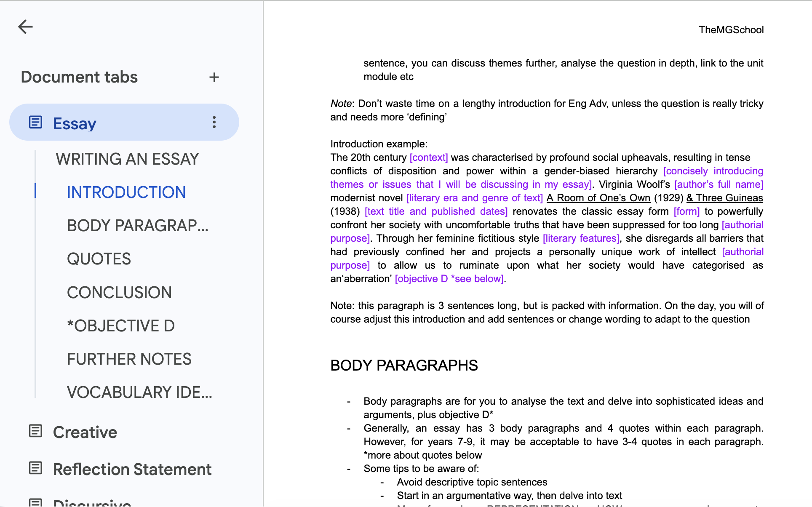Switch to the Reflection Statement tab
This screenshot has width=812, height=507.
tap(132, 470)
